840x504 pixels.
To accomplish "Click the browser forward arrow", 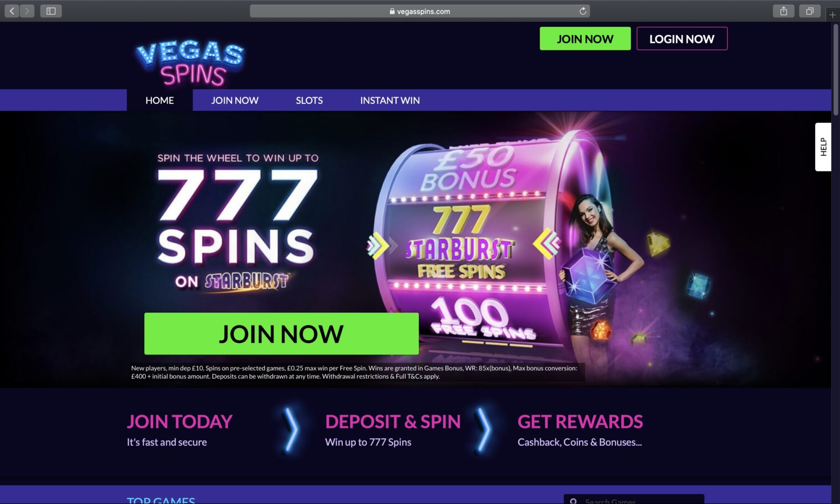I will coord(27,11).
